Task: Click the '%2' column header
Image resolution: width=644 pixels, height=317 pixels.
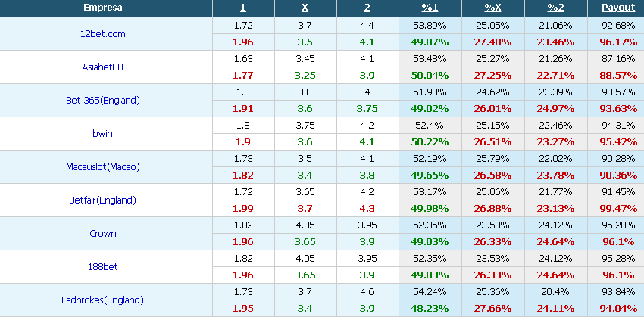Action: [555, 8]
